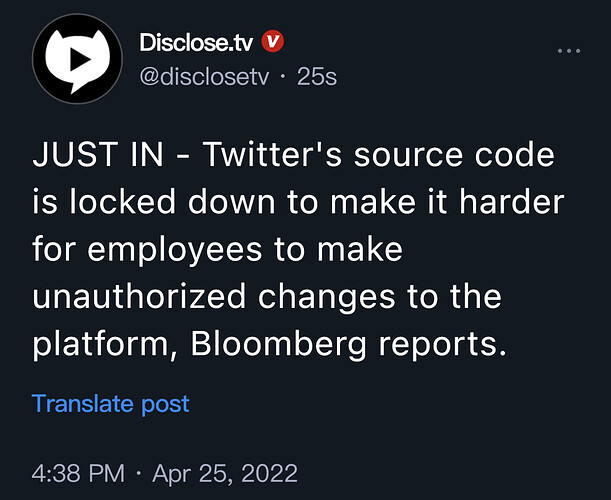Click the word unauthorized in the post
611x500 pixels.
pyautogui.click(x=139, y=297)
